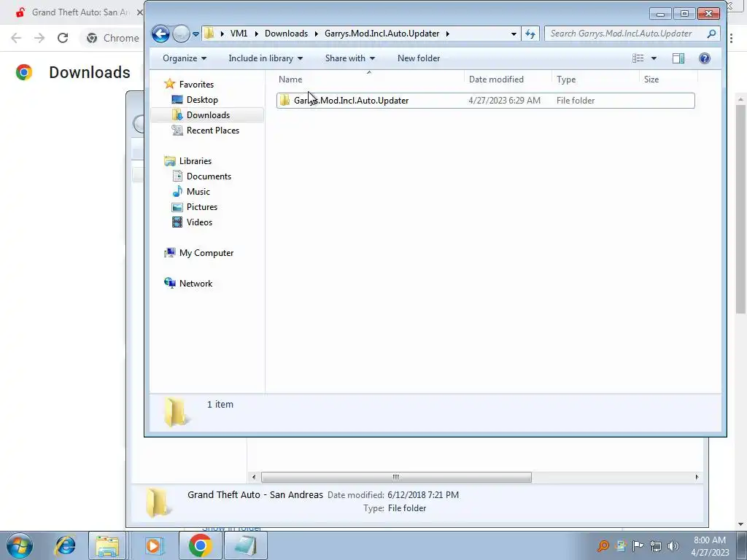Open the Music library
The image size is (747, 560).
coord(198,192)
